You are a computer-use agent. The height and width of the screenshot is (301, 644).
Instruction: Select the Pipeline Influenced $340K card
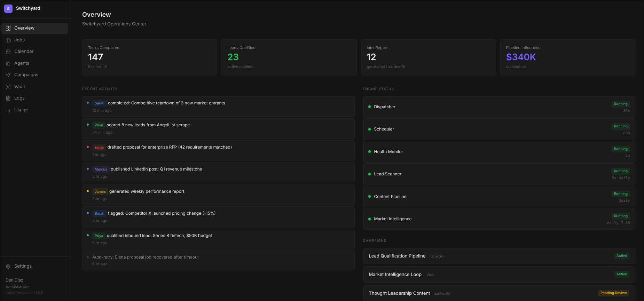pos(568,57)
